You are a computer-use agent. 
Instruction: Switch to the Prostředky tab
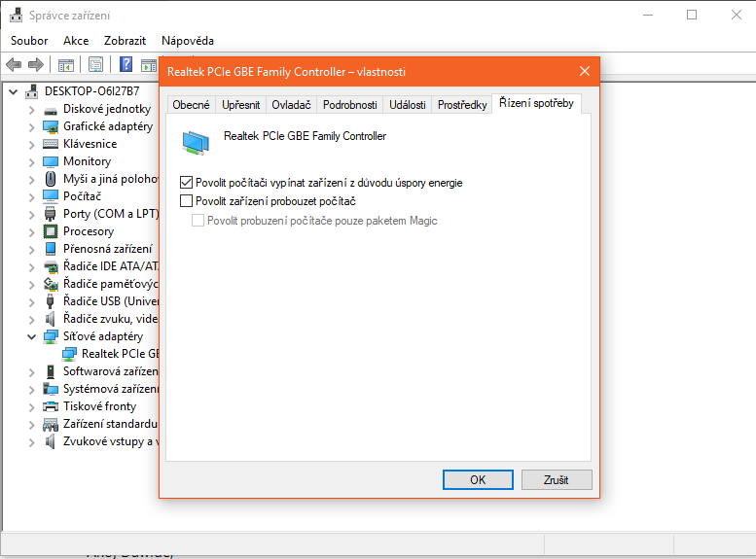(462, 105)
